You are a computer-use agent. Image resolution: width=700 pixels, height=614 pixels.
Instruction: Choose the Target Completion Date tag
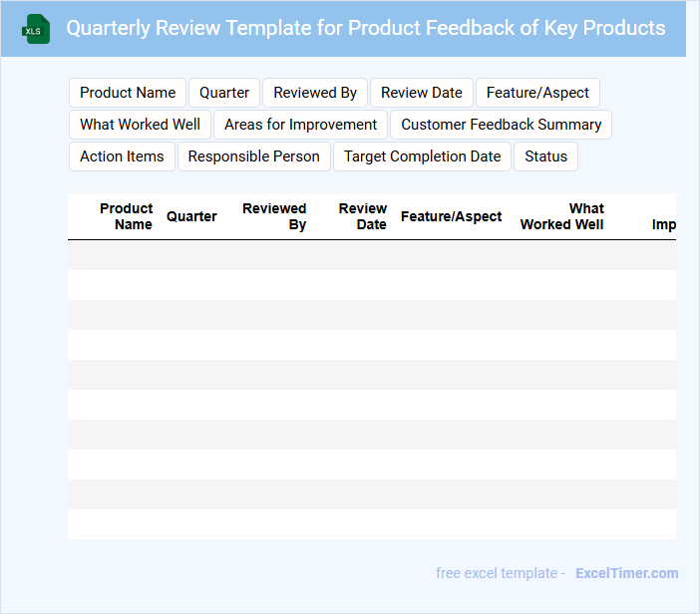coord(422,156)
